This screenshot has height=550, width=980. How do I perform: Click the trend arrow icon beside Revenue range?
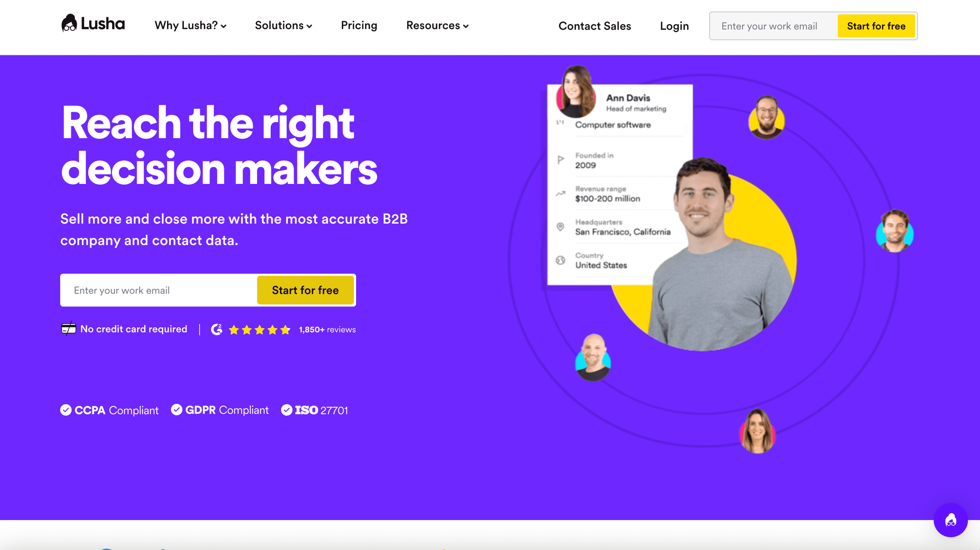[x=560, y=193]
